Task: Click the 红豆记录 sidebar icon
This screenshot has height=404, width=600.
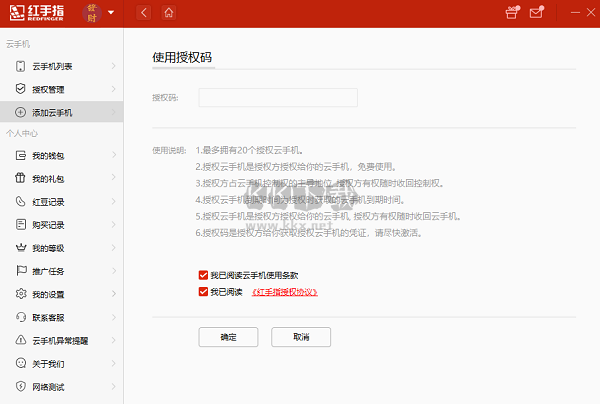Action: (20, 202)
